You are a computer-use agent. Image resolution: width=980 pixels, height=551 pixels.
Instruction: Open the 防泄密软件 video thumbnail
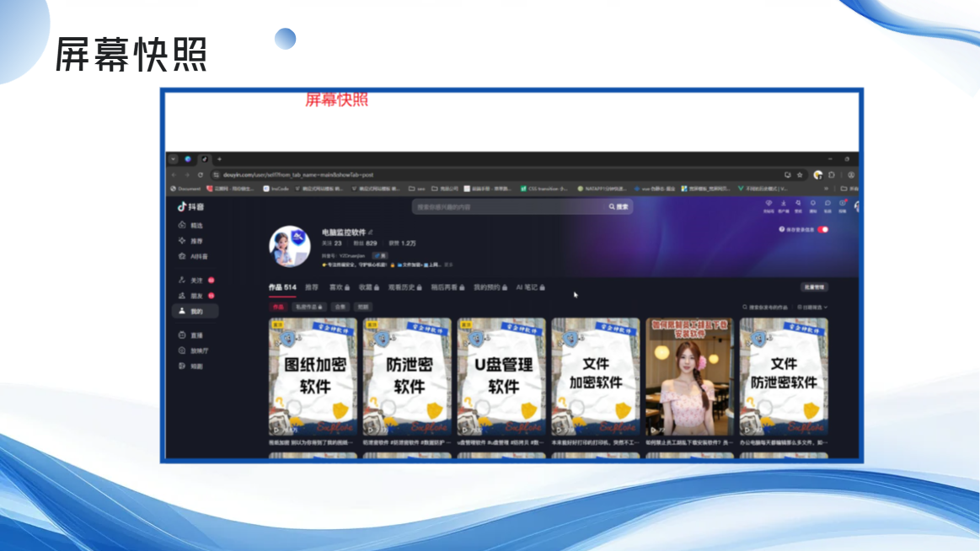point(407,377)
